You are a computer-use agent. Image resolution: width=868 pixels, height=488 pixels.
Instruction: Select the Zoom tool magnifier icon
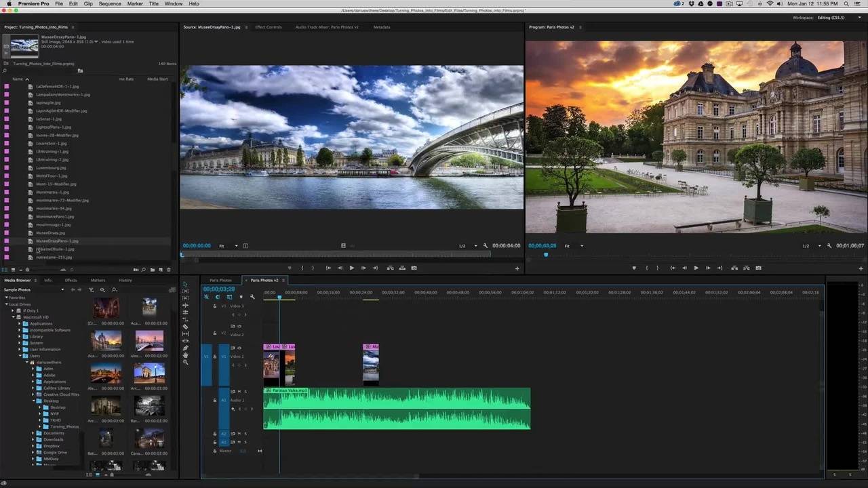pyautogui.click(x=185, y=362)
